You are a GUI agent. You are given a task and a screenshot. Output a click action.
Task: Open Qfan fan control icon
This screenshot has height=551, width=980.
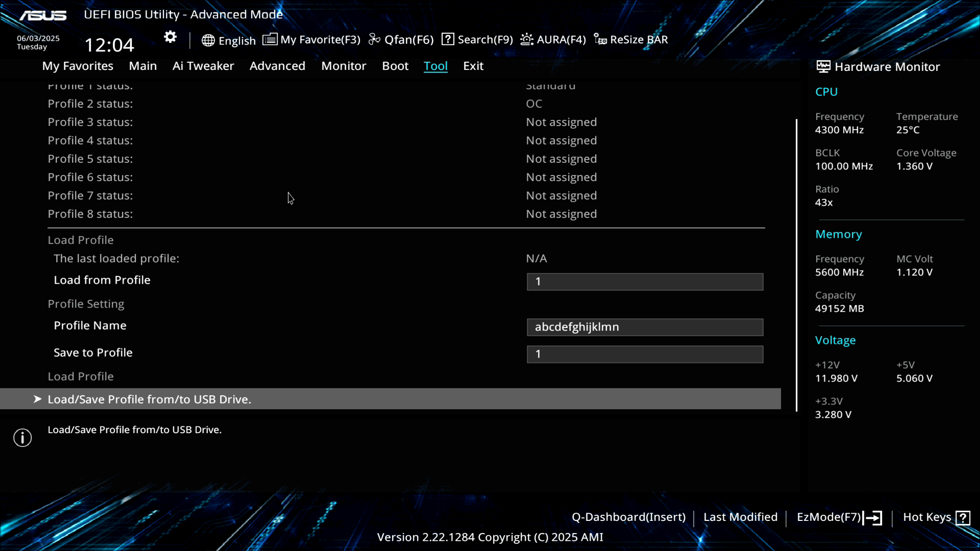tap(374, 39)
